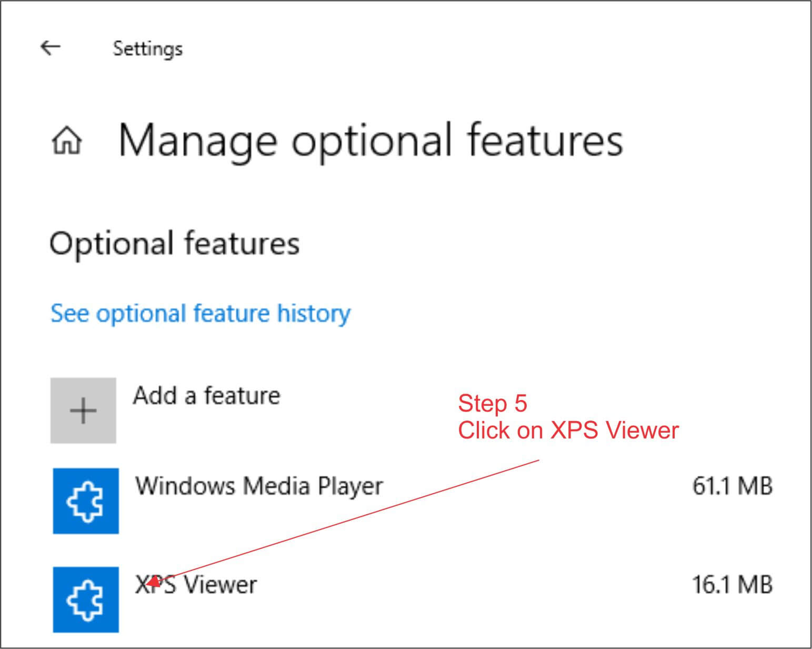Click the Manage optional features heading
Viewport: 812px width, 649px height.
[x=370, y=141]
